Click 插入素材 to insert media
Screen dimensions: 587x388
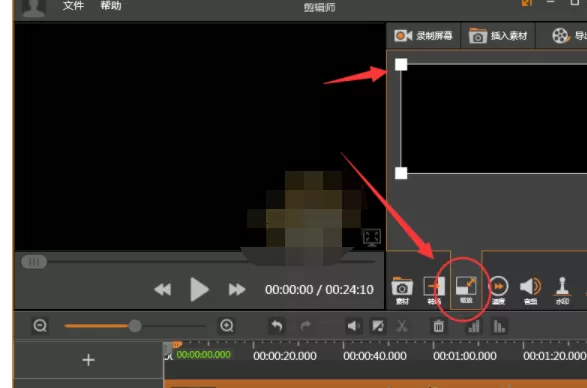(498, 36)
